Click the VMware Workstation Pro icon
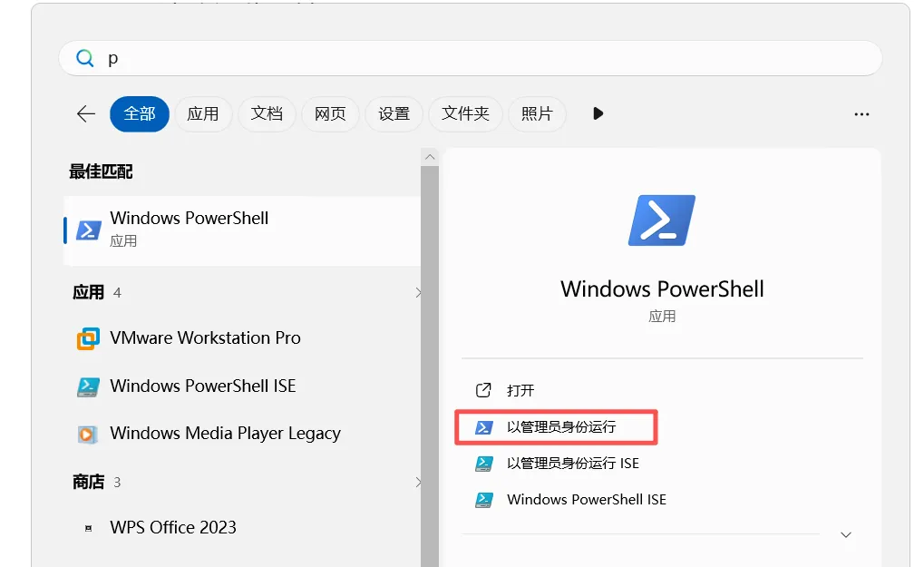924x567 pixels. 88,338
